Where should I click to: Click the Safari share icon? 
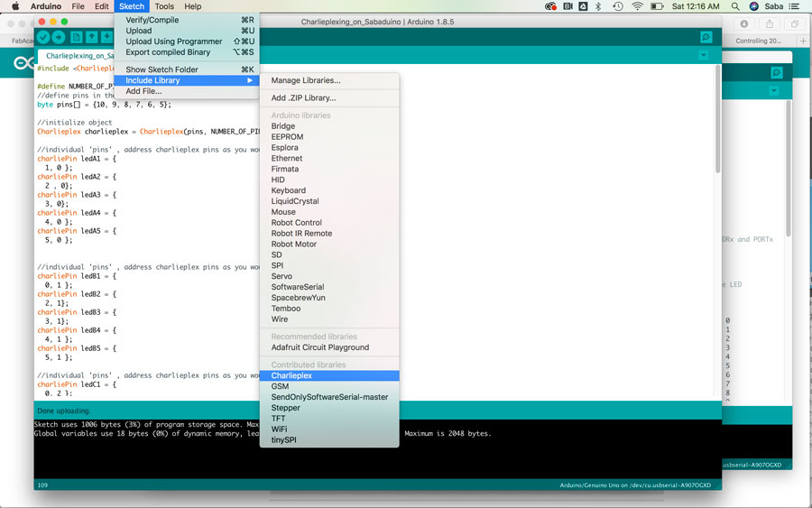770,23
